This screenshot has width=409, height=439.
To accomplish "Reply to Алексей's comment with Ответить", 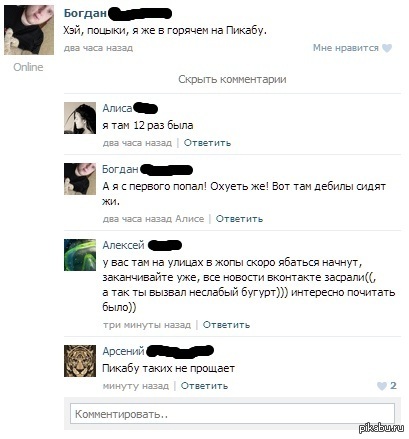I will [x=226, y=325].
